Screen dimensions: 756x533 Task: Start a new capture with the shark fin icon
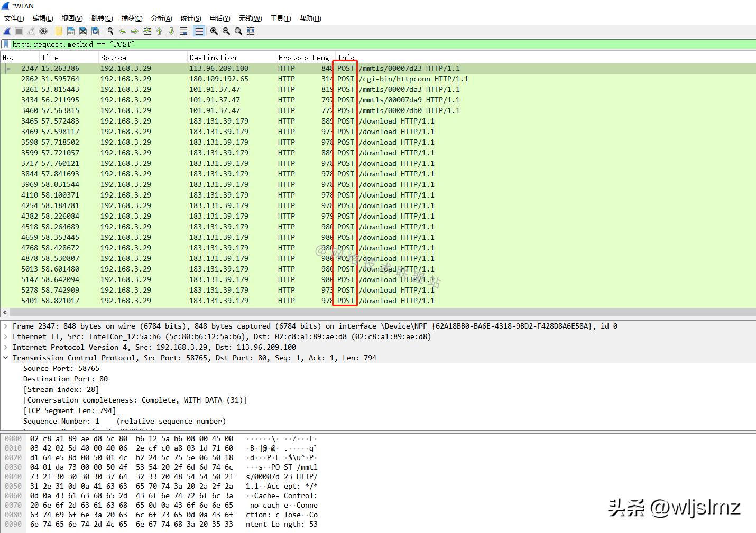pos(7,31)
